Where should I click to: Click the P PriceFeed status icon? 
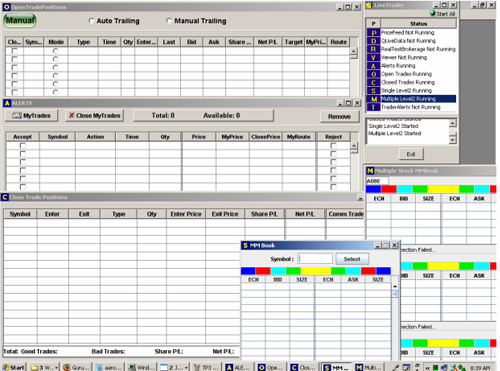coord(373,33)
